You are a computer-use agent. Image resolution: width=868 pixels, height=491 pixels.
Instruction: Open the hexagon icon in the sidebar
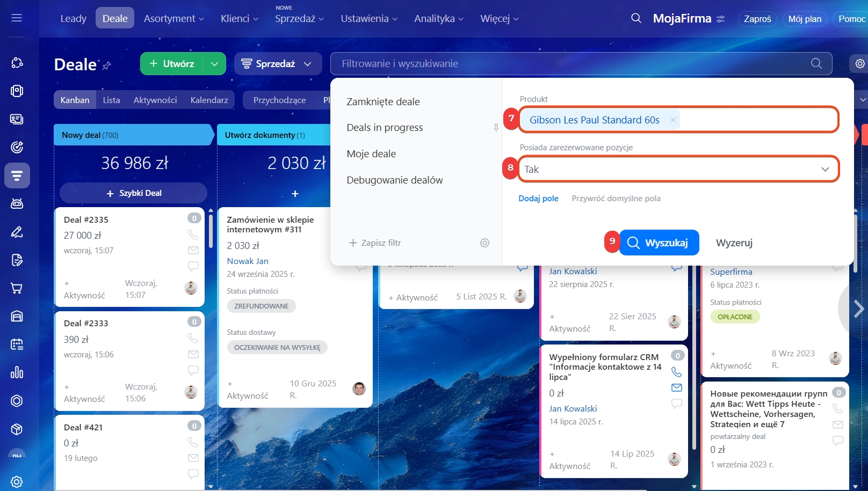point(17,401)
